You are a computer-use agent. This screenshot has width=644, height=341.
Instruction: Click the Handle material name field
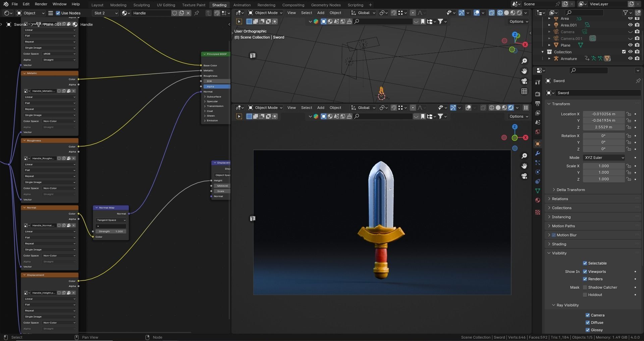click(x=151, y=13)
